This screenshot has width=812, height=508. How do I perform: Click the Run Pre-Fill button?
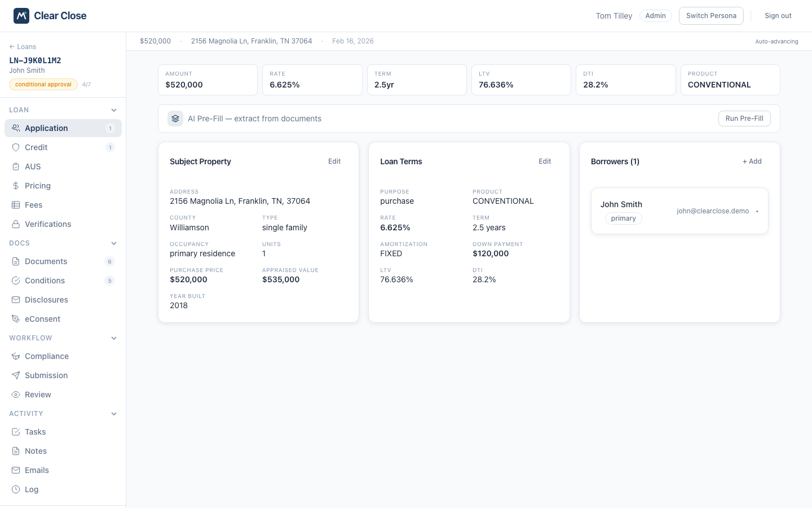pyautogui.click(x=744, y=119)
